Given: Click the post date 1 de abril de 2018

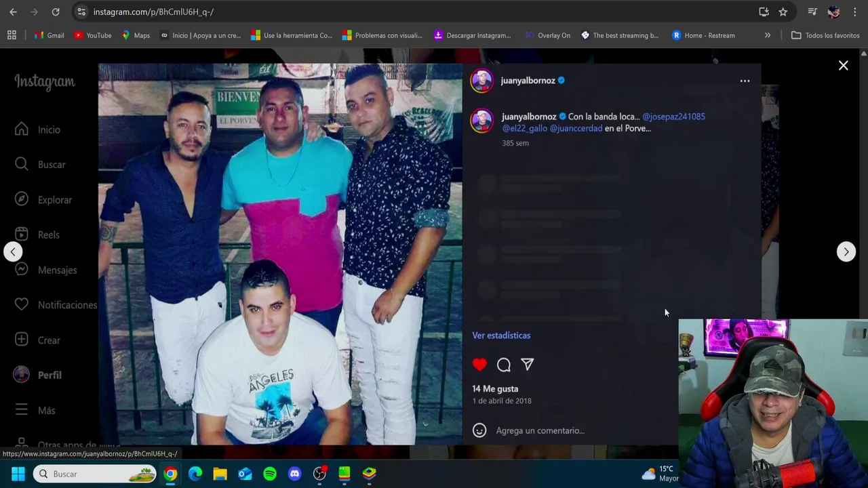Looking at the screenshot, I should pos(502,401).
